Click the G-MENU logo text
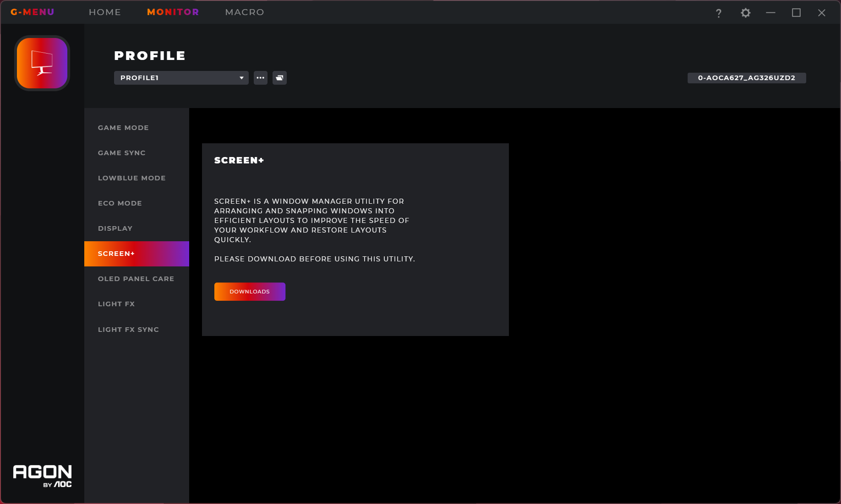Viewport: 841px width, 504px height. (x=33, y=12)
